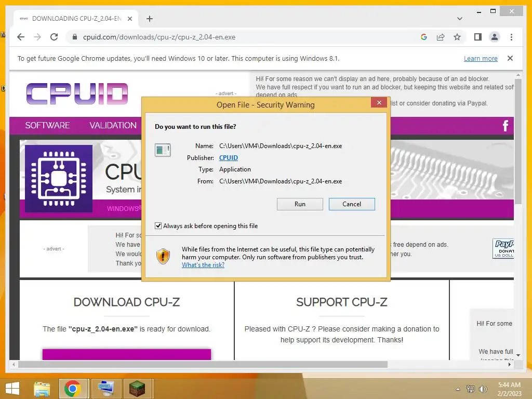Go forward in browser history
The height and width of the screenshot is (399, 532).
[37, 37]
